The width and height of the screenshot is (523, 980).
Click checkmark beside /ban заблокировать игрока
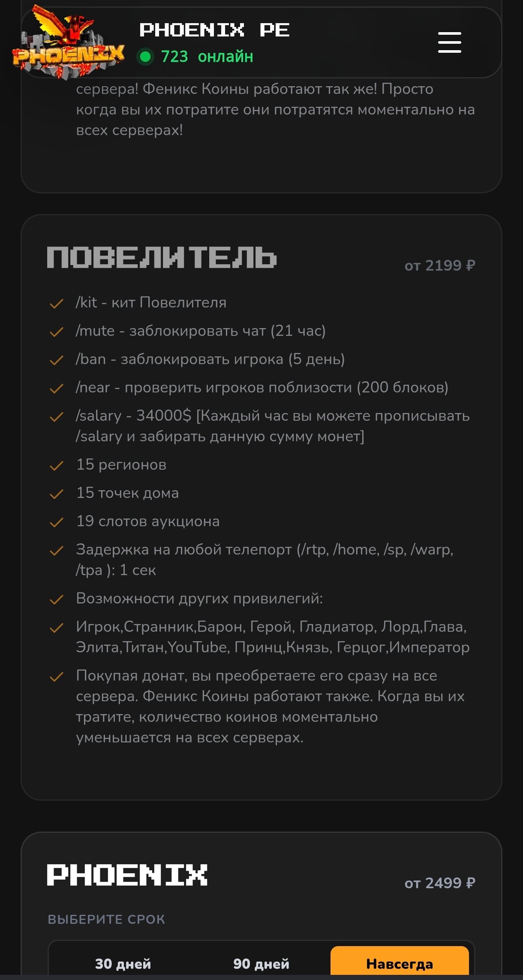pyautogui.click(x=57, y=360)
